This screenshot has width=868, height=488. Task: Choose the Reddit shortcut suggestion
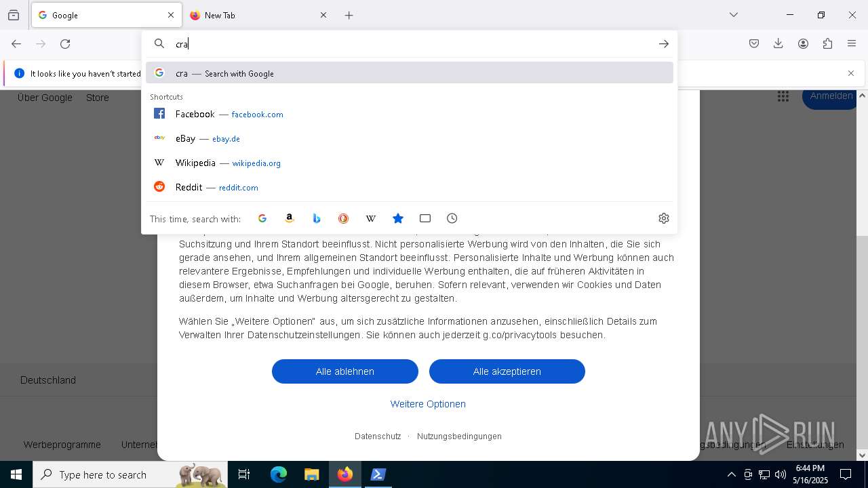click(410, 187)
